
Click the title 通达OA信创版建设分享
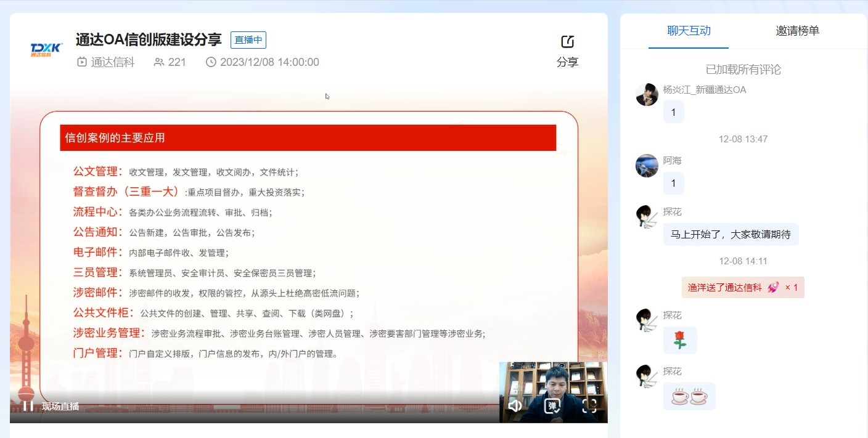[149, 40]
